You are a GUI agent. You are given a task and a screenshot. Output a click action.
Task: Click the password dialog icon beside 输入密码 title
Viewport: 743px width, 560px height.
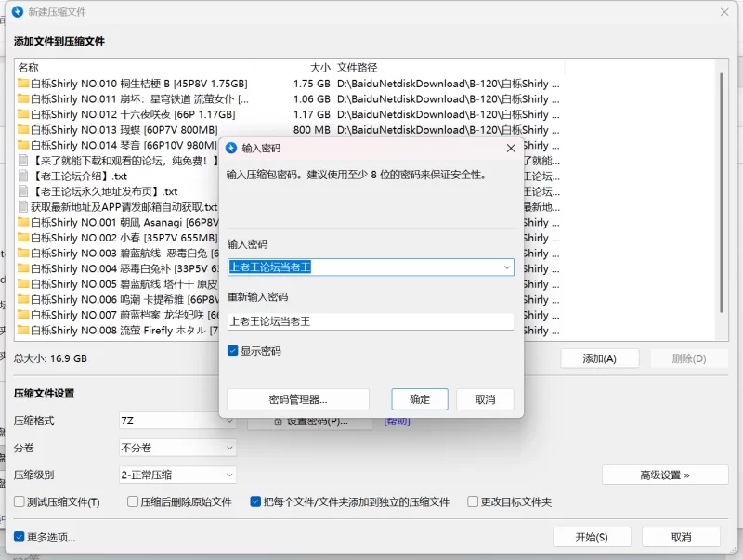click(x=232, y=149)
